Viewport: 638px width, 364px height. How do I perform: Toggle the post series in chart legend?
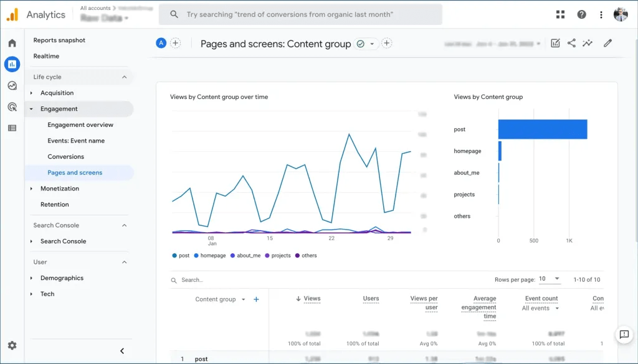tap(181, 256)
